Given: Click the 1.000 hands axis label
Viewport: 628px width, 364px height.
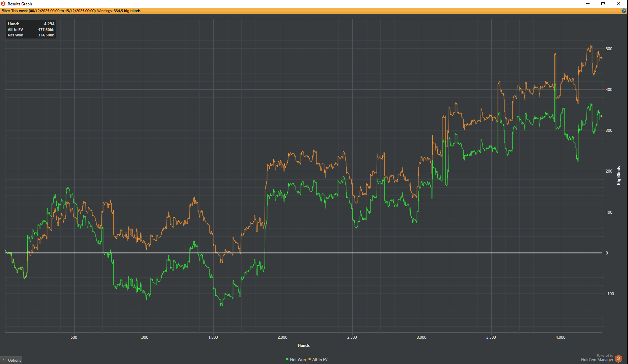Looking at the screenshot, I should point(143,337).
